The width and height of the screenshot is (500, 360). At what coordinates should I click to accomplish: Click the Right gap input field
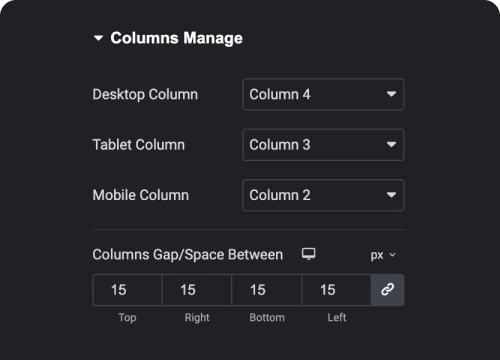[x=197, y=290]
